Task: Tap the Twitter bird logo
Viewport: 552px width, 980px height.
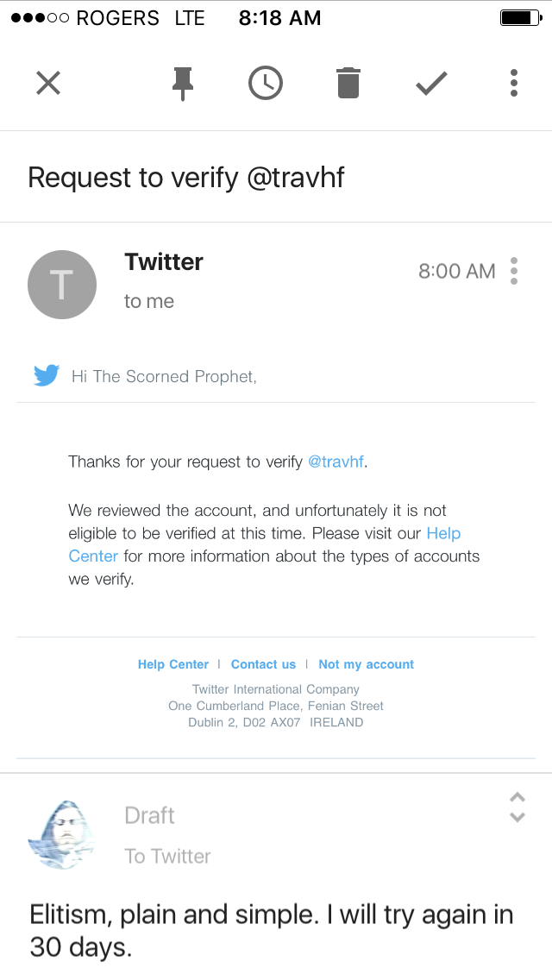Action: pyautogui.click(x=47, y=375)
